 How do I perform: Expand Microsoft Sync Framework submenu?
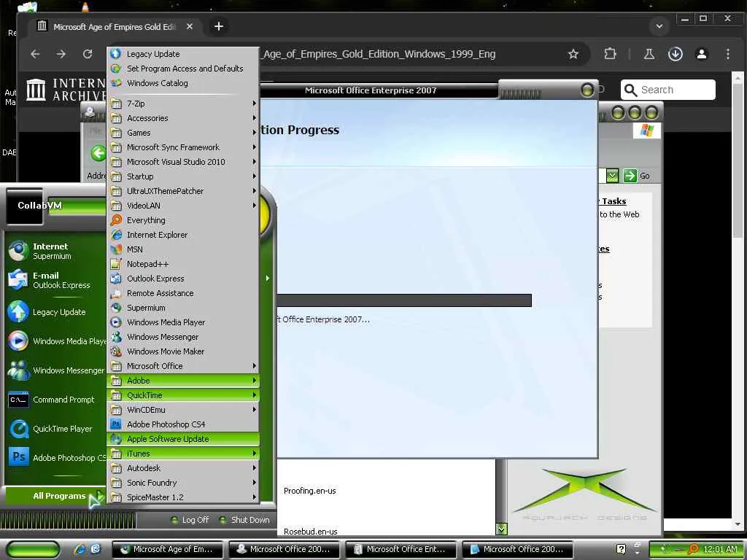pos(183,147)
